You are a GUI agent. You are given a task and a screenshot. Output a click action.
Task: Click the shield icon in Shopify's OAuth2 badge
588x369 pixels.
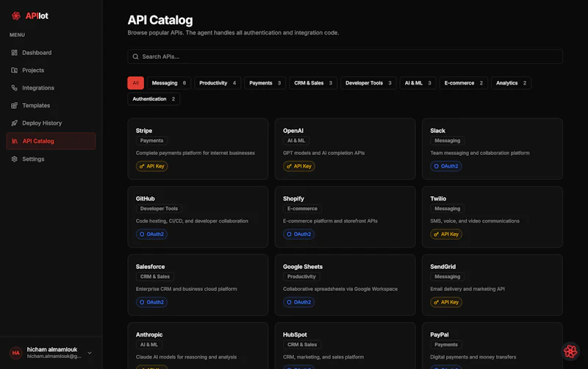[x=289, y=234]
